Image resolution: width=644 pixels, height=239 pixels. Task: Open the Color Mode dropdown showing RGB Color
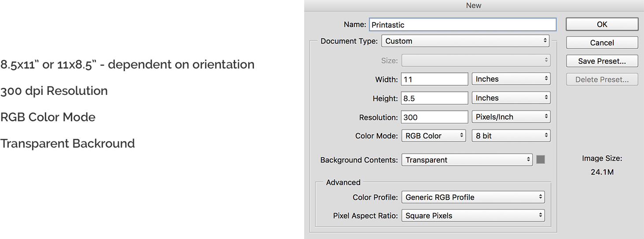point(434,136)
